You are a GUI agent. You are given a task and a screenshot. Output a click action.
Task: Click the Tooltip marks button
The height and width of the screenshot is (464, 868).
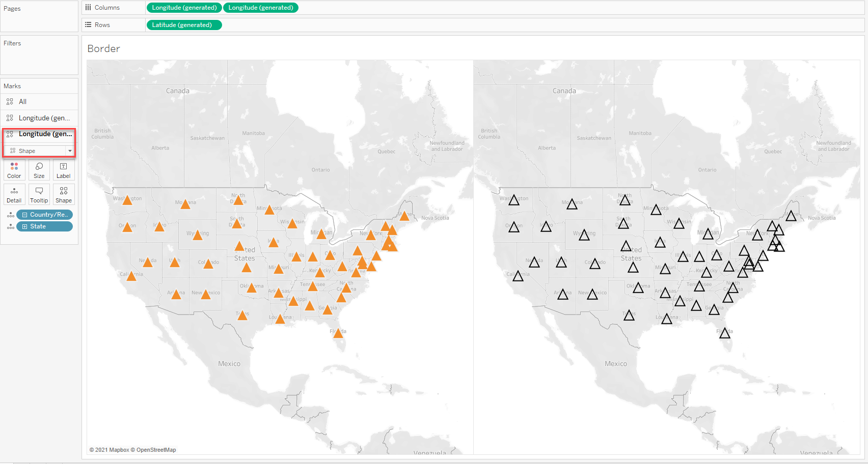39,195
